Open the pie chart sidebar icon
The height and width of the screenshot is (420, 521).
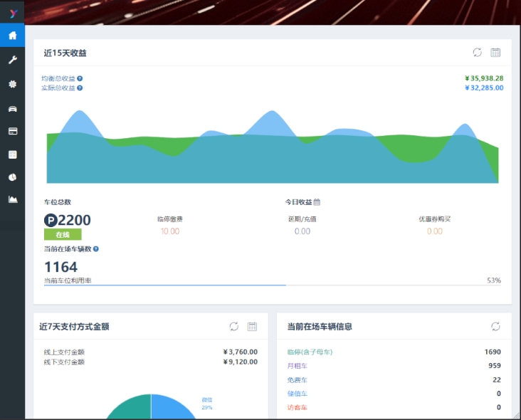tap(12, 177)
